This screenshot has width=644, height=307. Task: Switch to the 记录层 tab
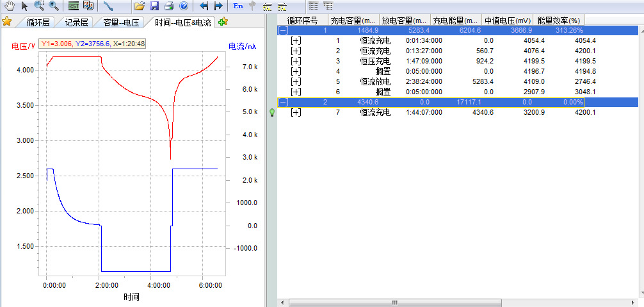76,22
